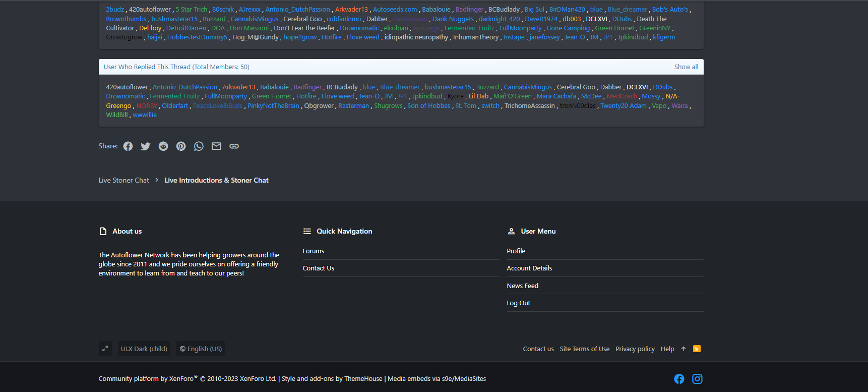Open user Brownthumbs profile
The image size is (868, 392).
click(x=126, y=19)
